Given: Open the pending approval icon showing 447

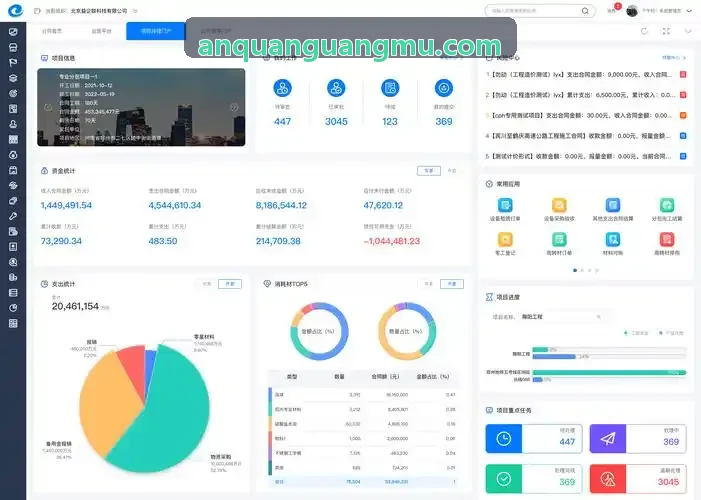Looking at the screenshot, I should pos(283,88).
